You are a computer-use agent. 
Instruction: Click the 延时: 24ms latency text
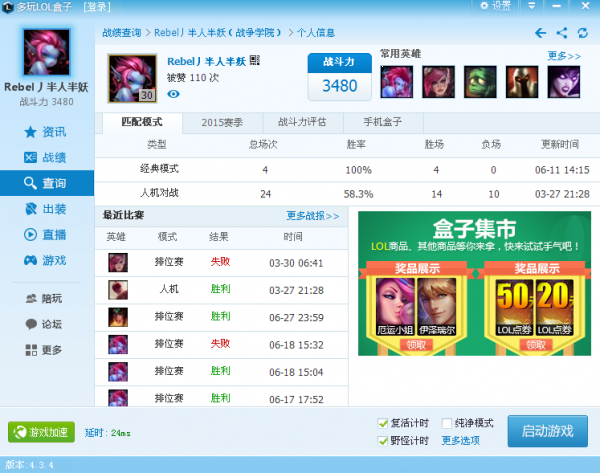point(108,433)
